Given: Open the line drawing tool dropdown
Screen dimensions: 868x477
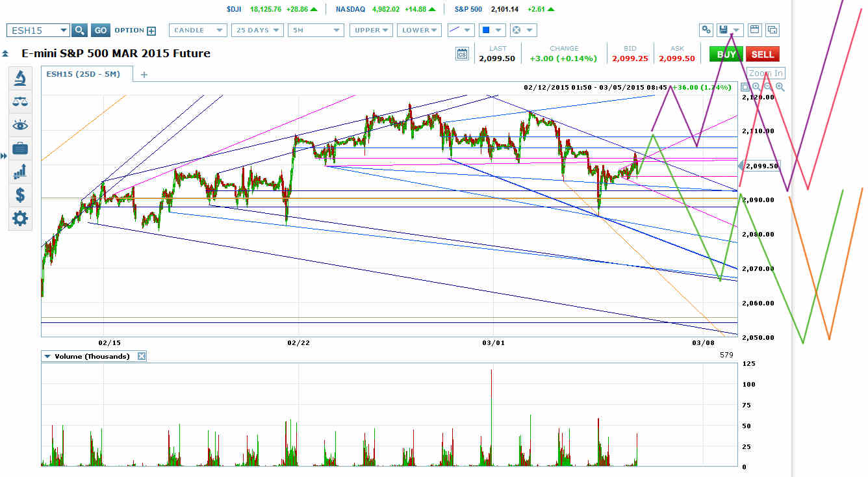Looking at the screenshot, I should (x=461, y=30).
